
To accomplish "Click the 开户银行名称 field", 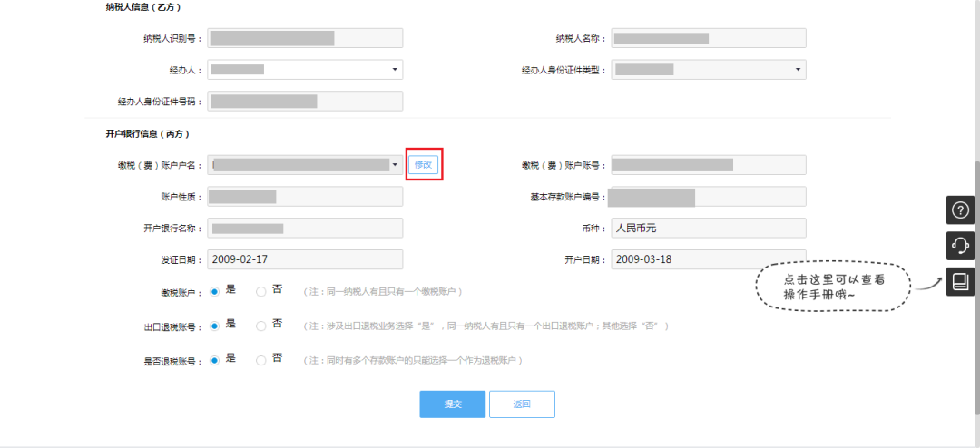I will (305, 228).
